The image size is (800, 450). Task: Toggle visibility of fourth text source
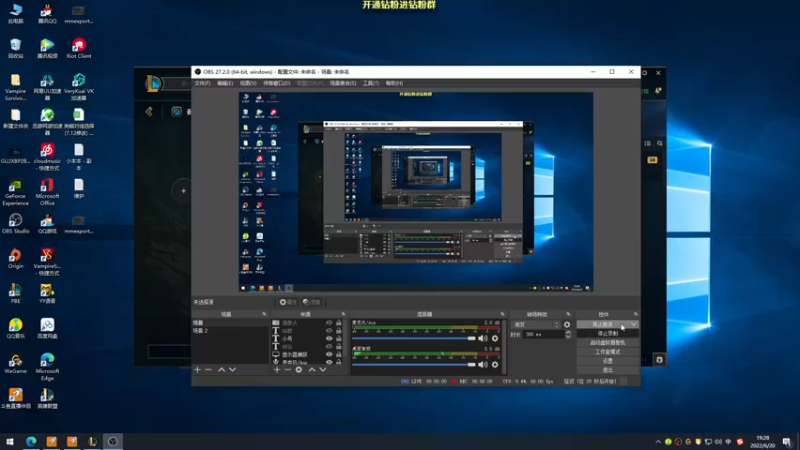329,346
